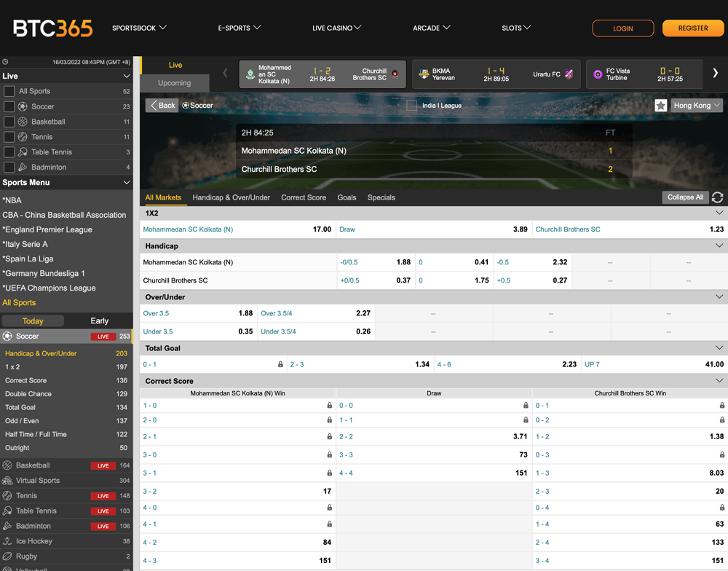728x571 pixels.
Task: Click the star favorite icon near Hong Kong
Action: coord(661,106)
